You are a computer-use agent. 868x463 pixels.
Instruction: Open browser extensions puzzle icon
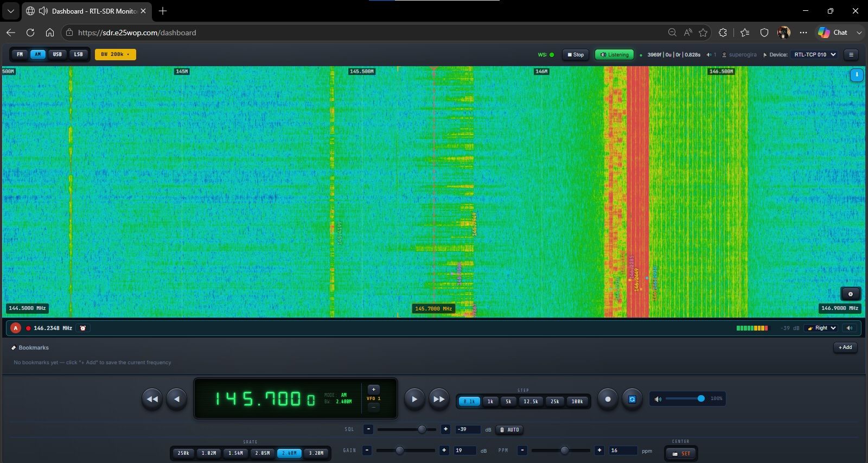pos(723,33)
